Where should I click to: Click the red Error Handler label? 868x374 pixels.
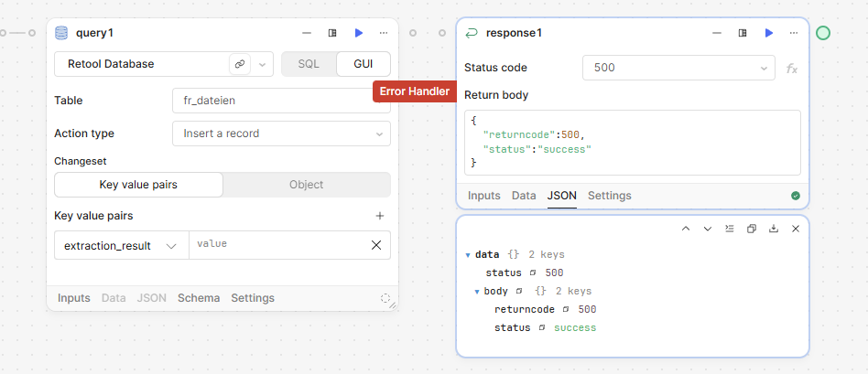414,91
